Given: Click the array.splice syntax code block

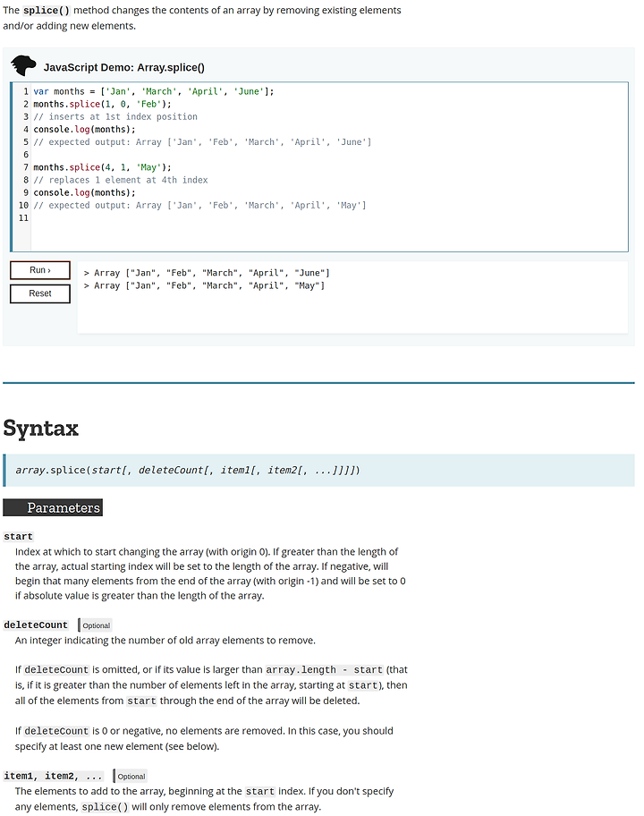Looking at the screenshot, I should (x=318, y=470).
